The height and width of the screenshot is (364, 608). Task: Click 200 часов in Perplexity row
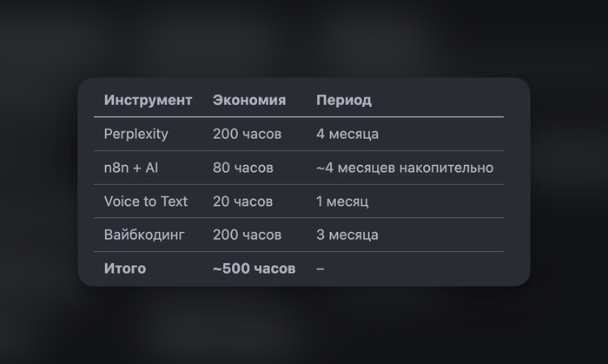coord(247,134)
